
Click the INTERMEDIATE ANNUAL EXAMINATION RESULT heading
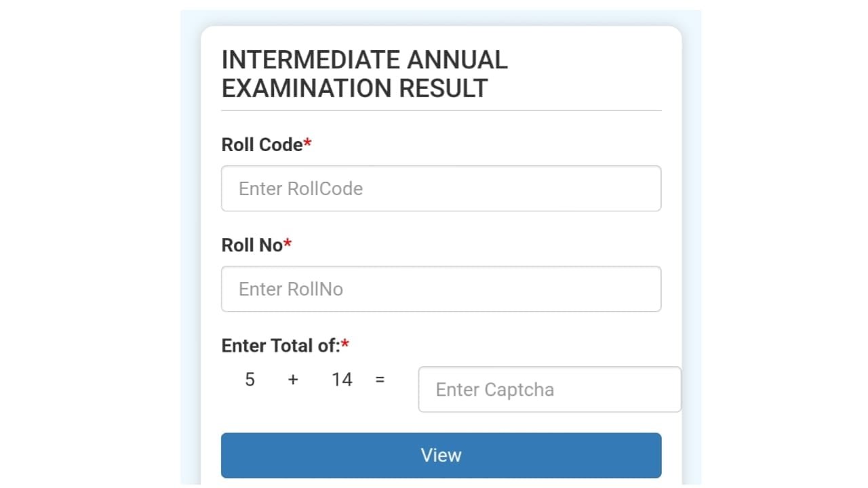[x=364, y=73]
